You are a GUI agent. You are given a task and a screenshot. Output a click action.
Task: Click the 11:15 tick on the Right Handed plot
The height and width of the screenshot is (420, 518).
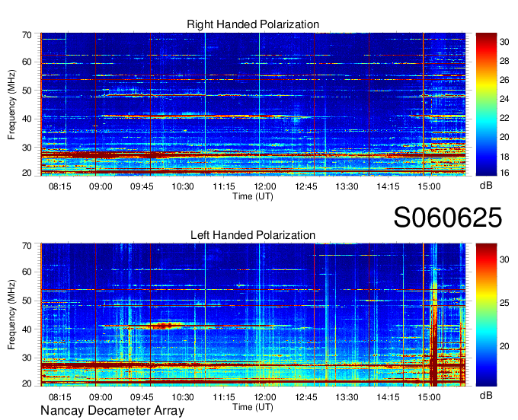(224, 186)
